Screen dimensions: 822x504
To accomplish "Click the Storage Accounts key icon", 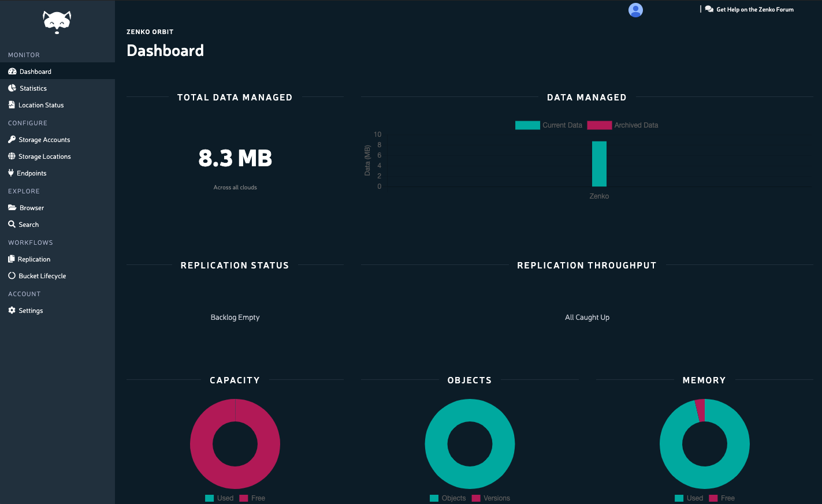I will tap(12, 140).
